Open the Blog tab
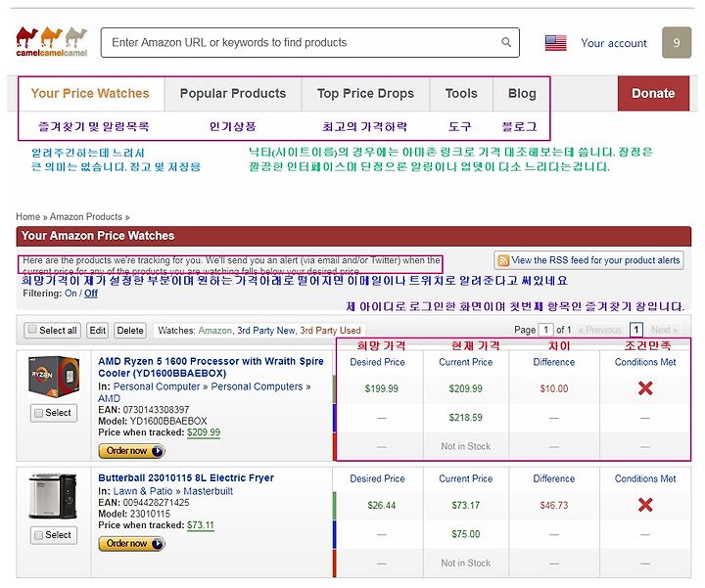This screenshot has width=705, height=588. (x=522, y=93)
